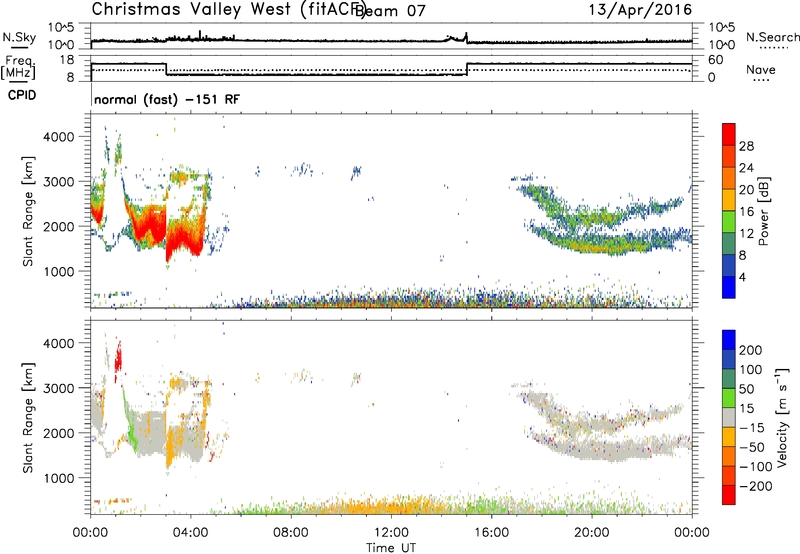Image resolution: width=800 pixels, height=554 pixels.
Task: Pick the bright blue bottom segment of the Power colorbar
Action: coord(729,287)
